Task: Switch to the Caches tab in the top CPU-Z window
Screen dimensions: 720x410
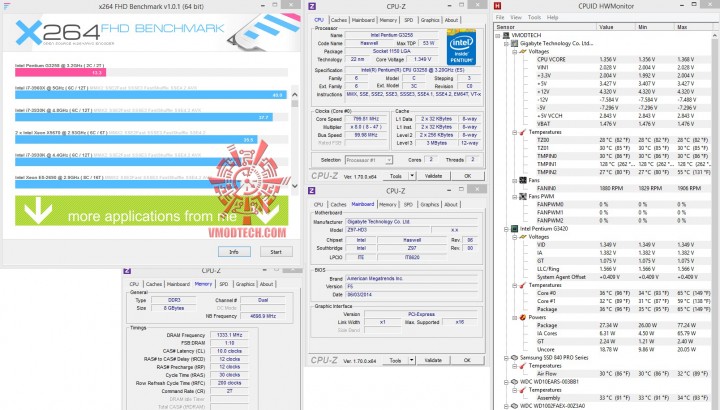Action: click(x=339, y=20)
